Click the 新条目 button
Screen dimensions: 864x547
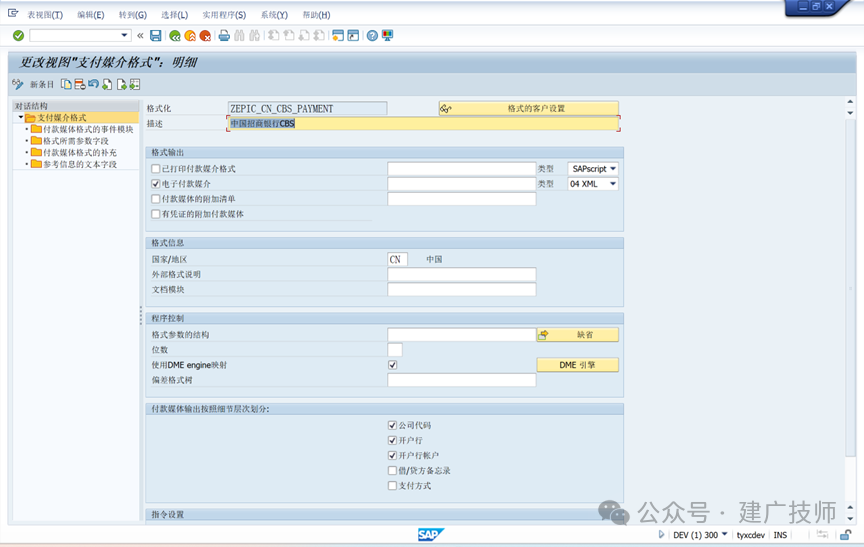(x=42, y=84)
